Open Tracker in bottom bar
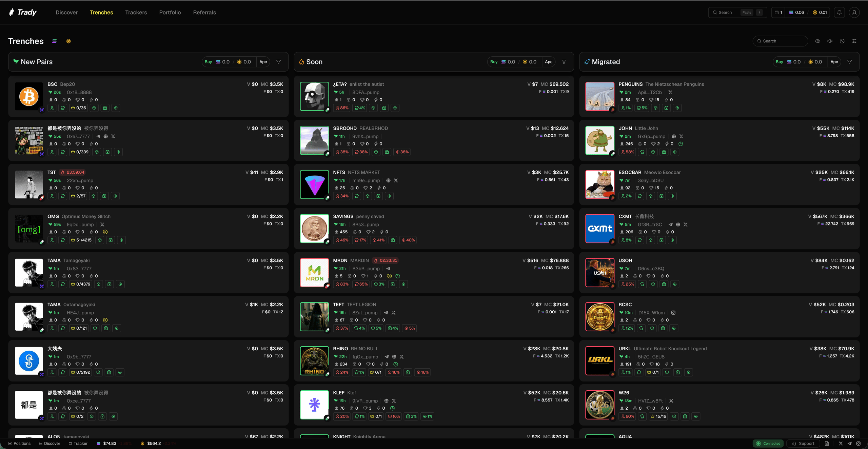The width and height of the screenshot is (868, 449). (x=78, y=444)
